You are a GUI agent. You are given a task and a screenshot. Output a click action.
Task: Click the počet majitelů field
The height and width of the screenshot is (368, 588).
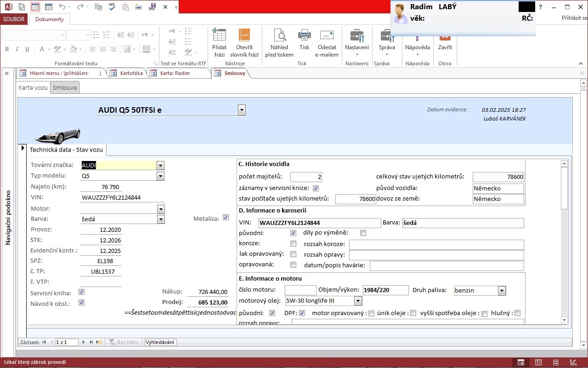coord(306,177)
